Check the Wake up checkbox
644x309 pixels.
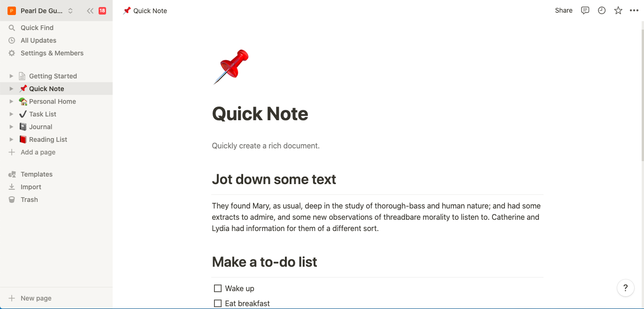218,288
